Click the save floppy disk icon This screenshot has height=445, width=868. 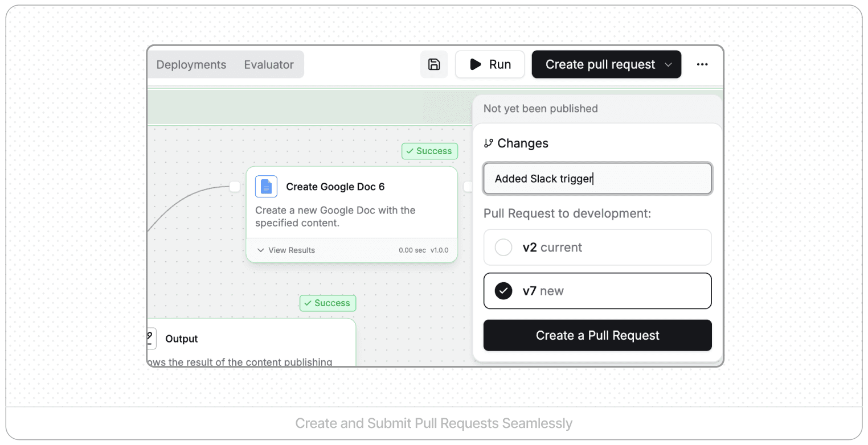(434, 64)
